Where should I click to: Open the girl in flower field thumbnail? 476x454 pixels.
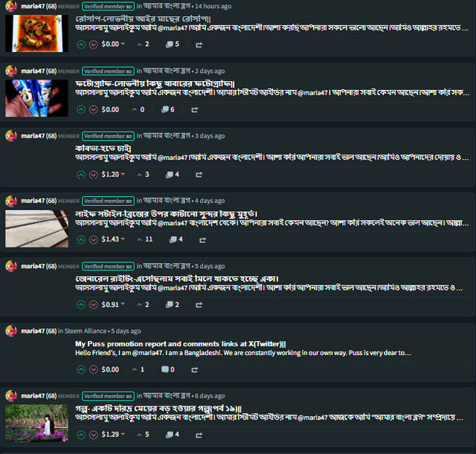tap(36, 423)
